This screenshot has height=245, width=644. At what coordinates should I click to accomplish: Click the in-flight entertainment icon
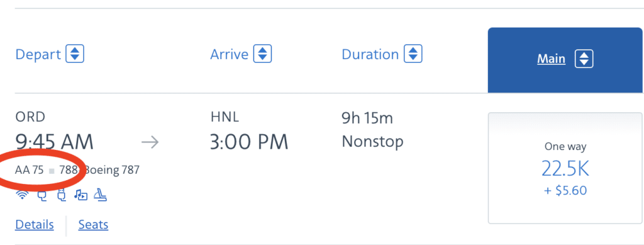80,195
